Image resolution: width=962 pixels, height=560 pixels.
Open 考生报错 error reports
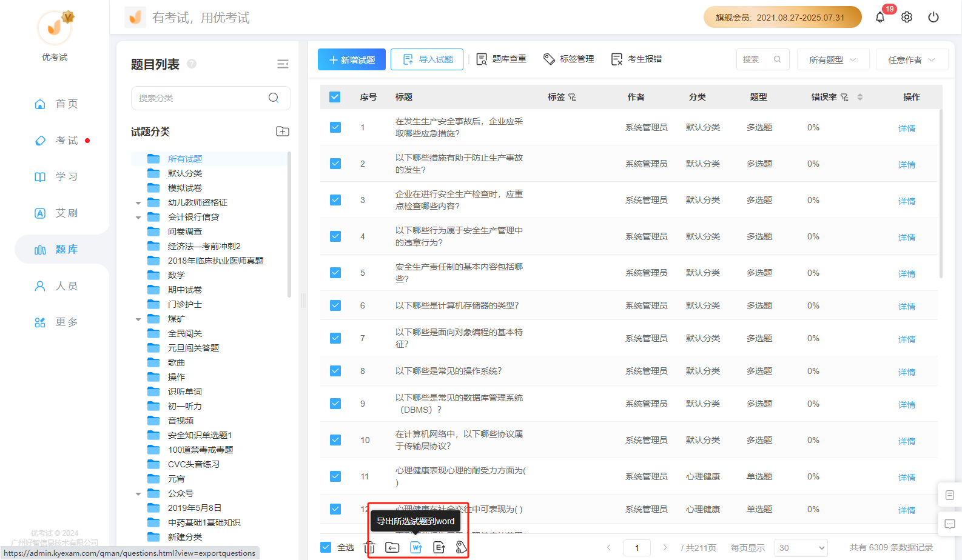click(637, 59)
